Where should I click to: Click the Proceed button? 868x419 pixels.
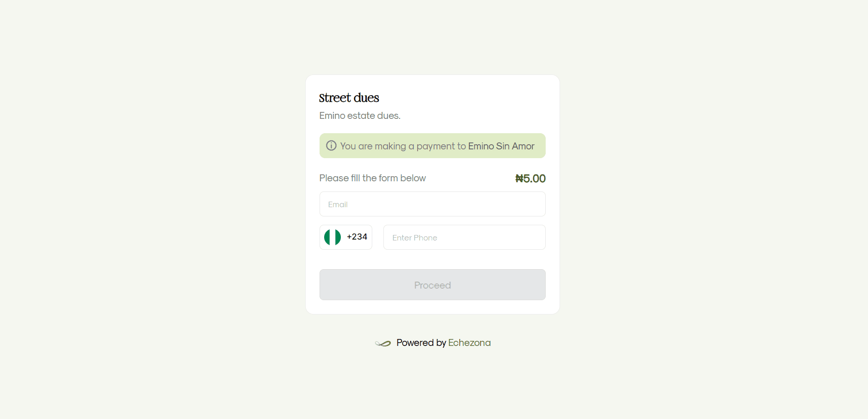432,284
